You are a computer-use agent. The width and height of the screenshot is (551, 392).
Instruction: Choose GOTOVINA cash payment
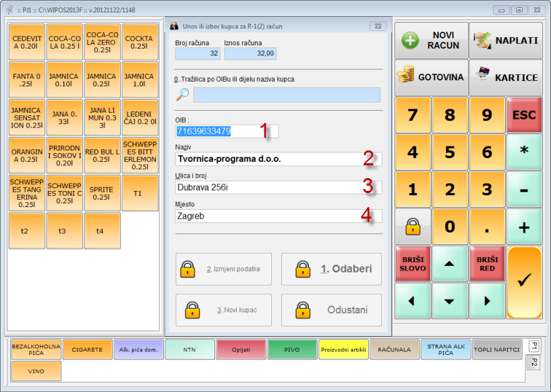(432, 77)
